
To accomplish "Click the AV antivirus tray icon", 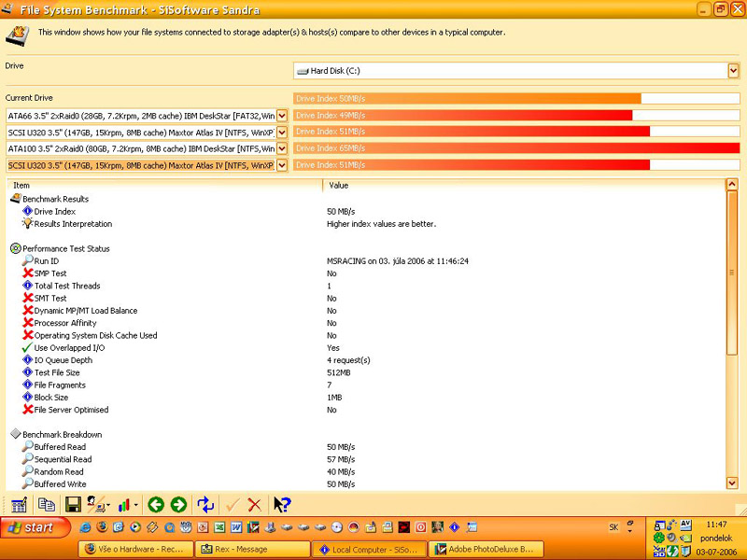I will click(685, 525).
